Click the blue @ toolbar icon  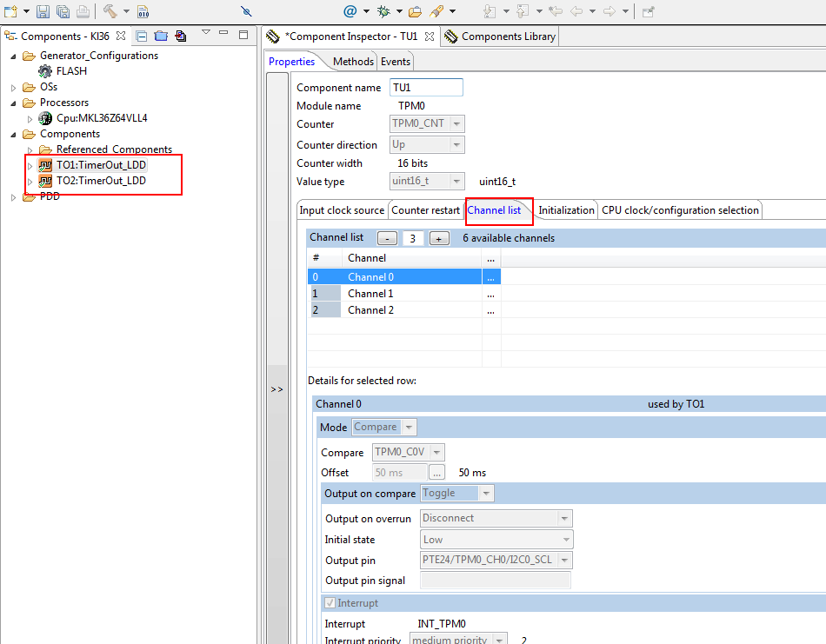pos(350,11)
